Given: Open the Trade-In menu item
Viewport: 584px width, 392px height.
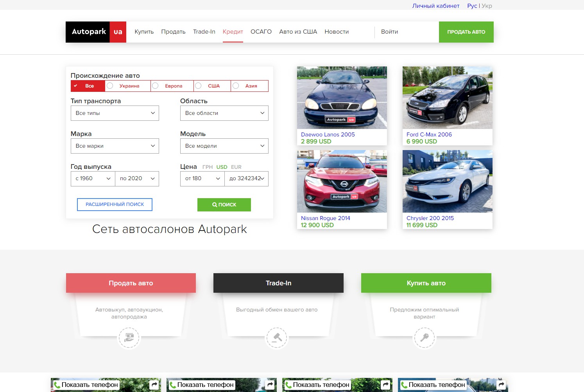Looking at the screenshot, I should (x=204, y=32).
